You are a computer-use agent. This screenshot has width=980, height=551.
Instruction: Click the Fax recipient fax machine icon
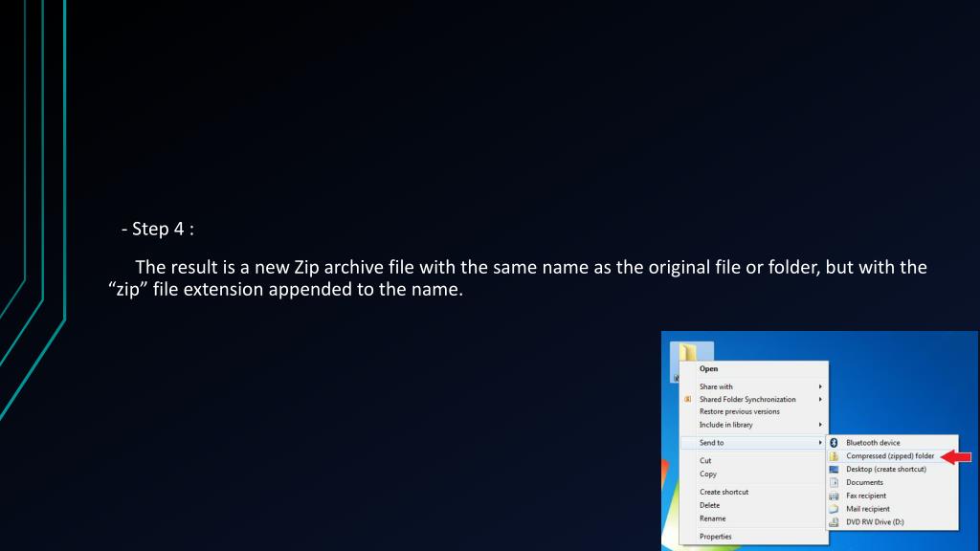click(834, 496)
